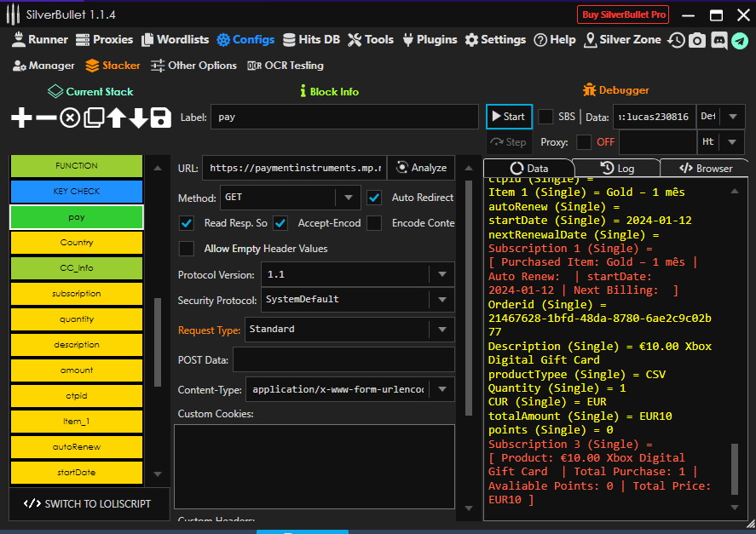The width and height of the screenshot is (756, 534).
Task: Enable the Allow Empty Header Values checkbox
Action: tap(186, 249)
